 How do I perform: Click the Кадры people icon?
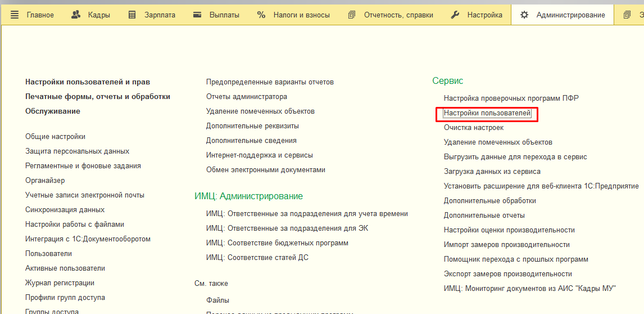pos(76,15)
